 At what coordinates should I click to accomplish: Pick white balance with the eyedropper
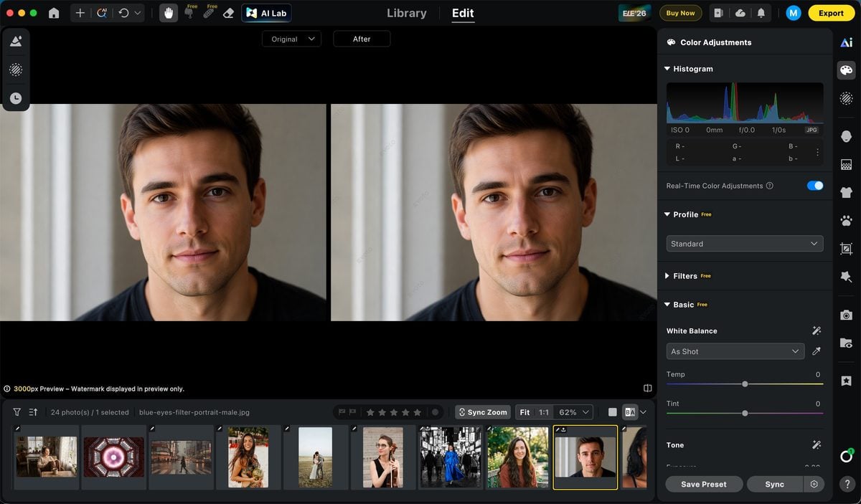(x=816, y=351)
